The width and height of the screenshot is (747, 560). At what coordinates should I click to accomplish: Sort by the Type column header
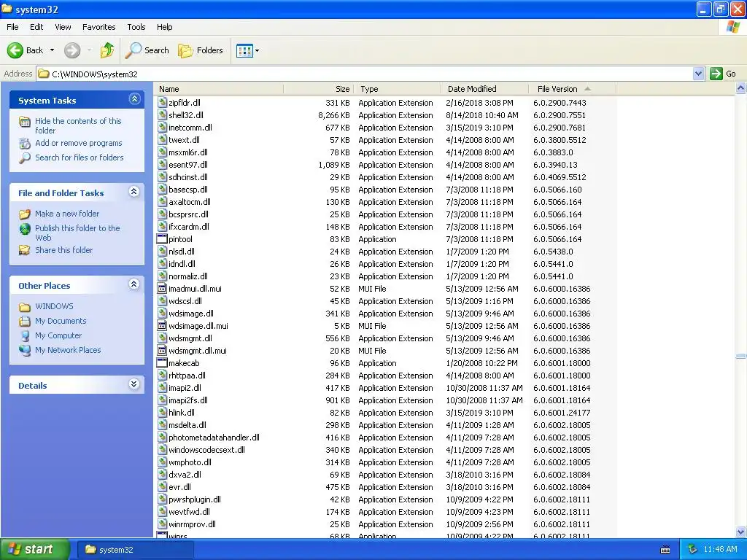point(398,89)
